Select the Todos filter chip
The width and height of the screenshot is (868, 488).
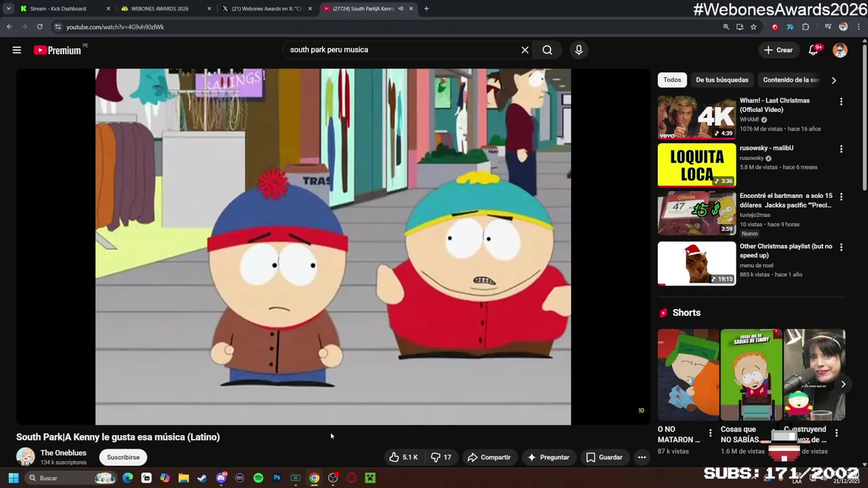pos(672,80)
